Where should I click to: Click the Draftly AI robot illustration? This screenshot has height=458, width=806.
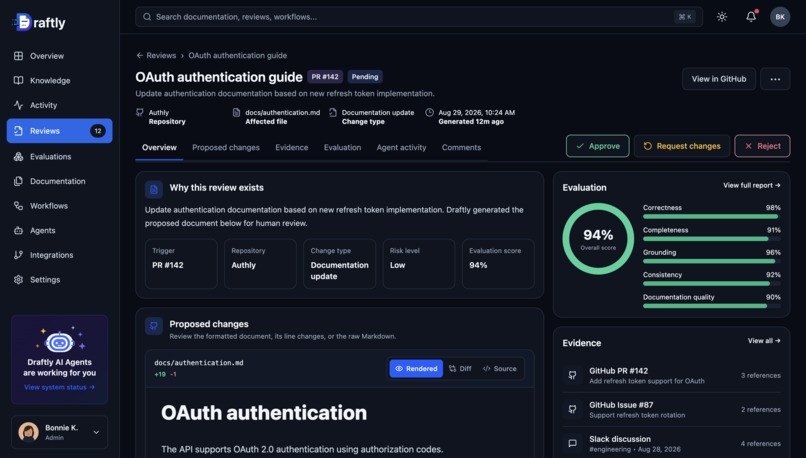60,340
